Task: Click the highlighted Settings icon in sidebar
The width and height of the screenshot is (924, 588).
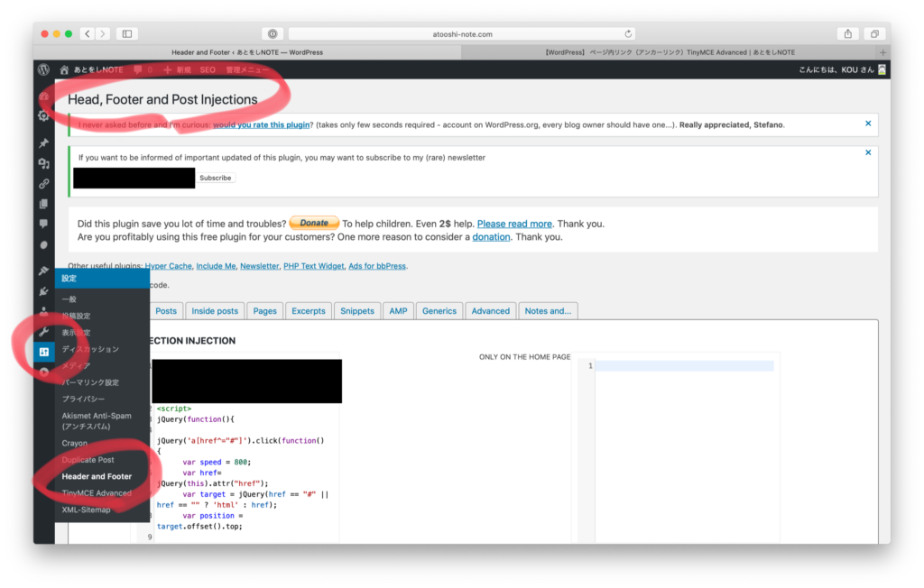Action: point(43,352)
